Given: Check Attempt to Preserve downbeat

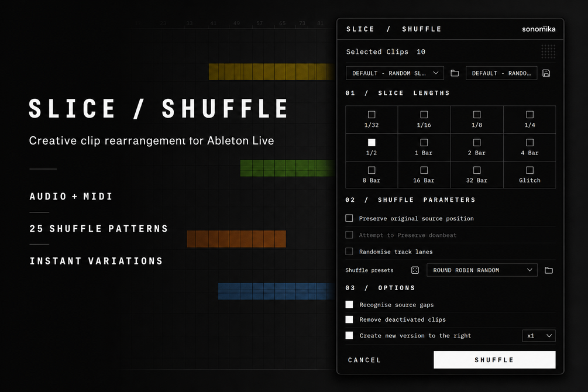Looking at the screenshot, I should [x=349, y=235].
